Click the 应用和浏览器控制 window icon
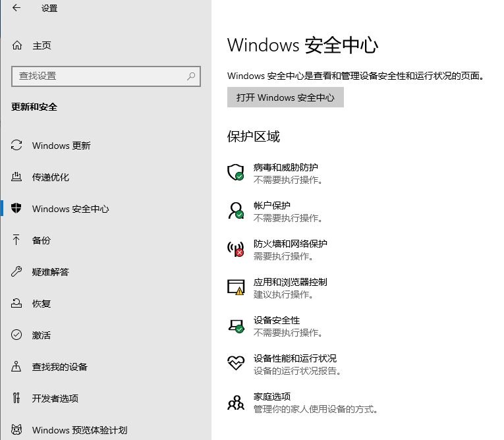 (x=236, y=287)
